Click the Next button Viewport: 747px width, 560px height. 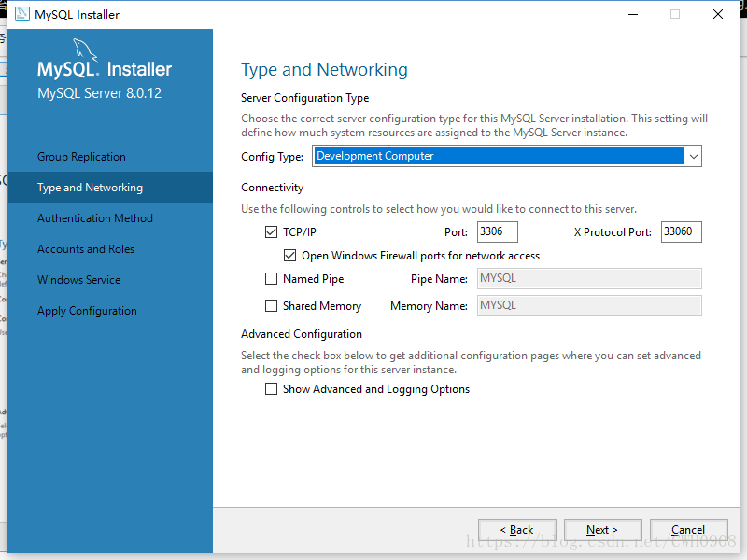[602, 530]
